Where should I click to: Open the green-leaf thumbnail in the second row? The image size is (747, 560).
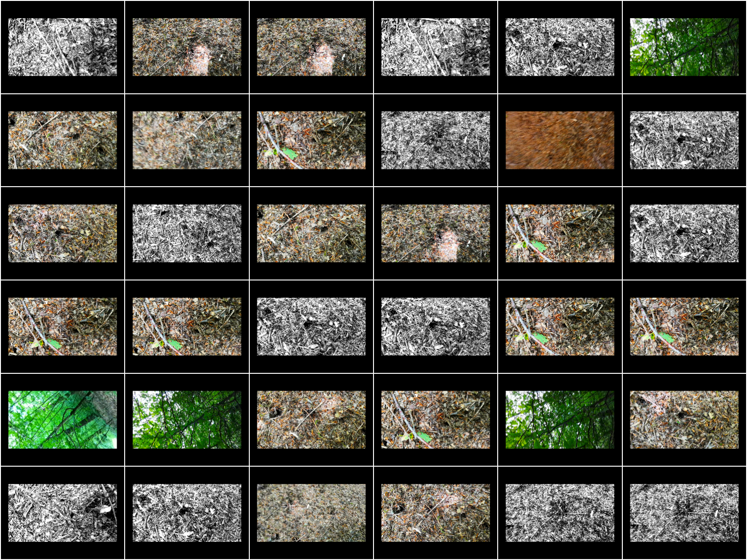(311, 140)
